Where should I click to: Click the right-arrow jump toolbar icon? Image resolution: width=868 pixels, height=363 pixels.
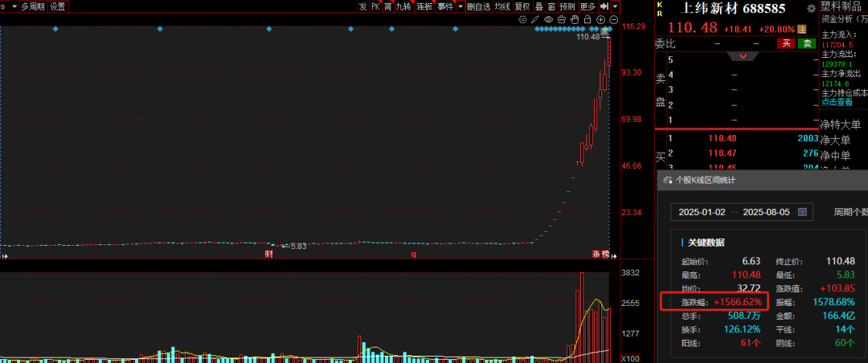[604, 6]
